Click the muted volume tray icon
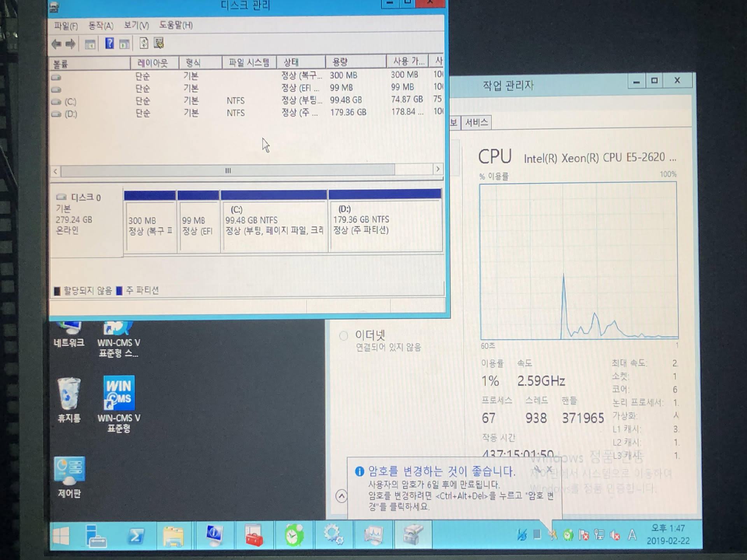 tap(615, 535)
